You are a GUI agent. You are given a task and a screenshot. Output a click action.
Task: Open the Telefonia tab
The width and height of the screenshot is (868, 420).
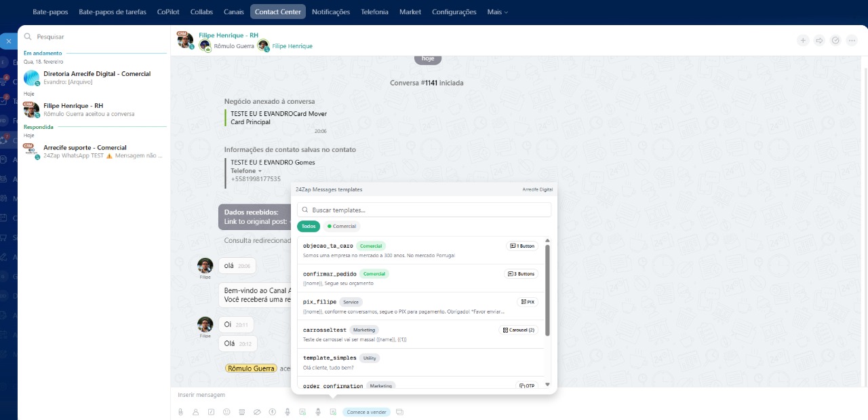point(374,12)
